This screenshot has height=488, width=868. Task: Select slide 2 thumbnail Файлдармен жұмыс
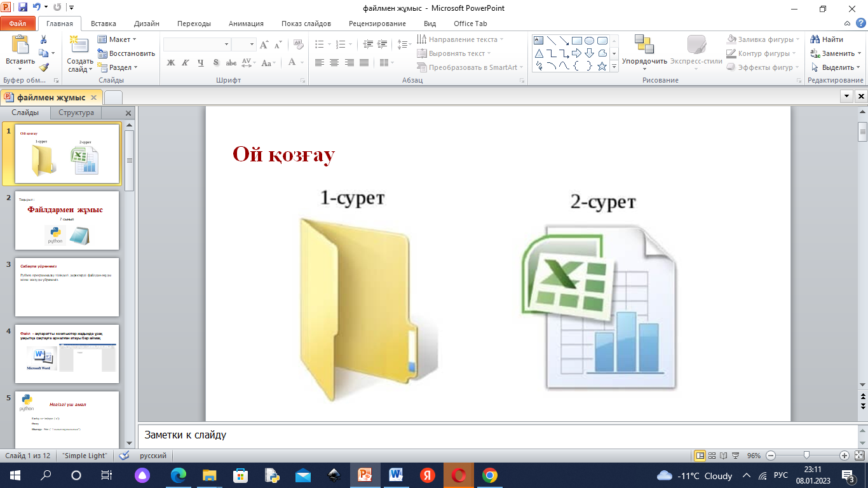(x=67, y=220)
